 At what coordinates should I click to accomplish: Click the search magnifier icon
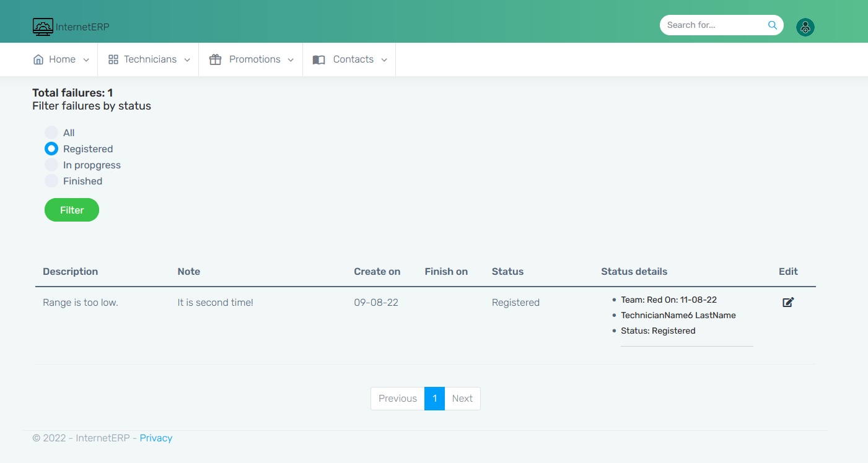(x=772, y=25)
